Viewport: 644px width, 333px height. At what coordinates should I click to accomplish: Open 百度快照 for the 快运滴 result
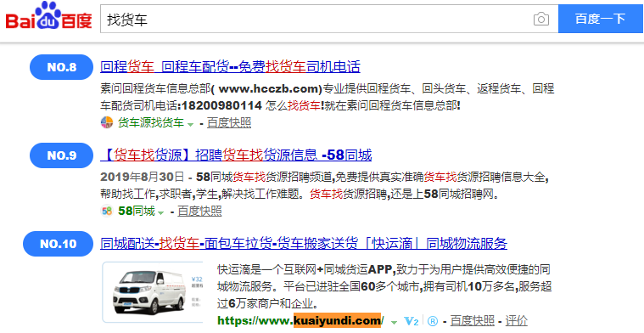click(473, 320)
